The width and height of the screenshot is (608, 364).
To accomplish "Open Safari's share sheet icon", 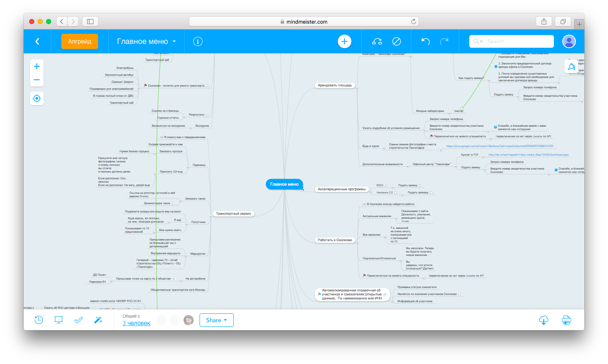I will pyautogui.click(x=544, y=22).
